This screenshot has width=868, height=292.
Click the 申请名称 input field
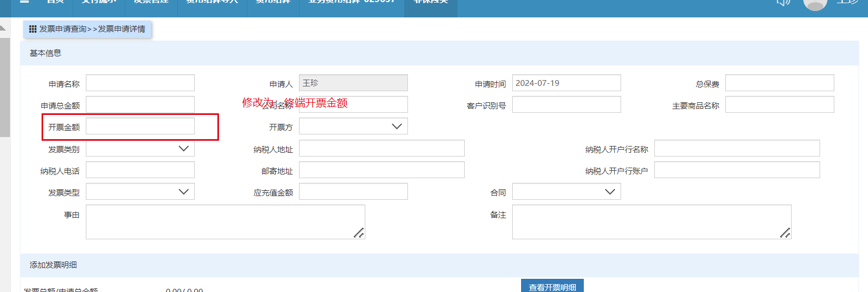tap(140, 83)
